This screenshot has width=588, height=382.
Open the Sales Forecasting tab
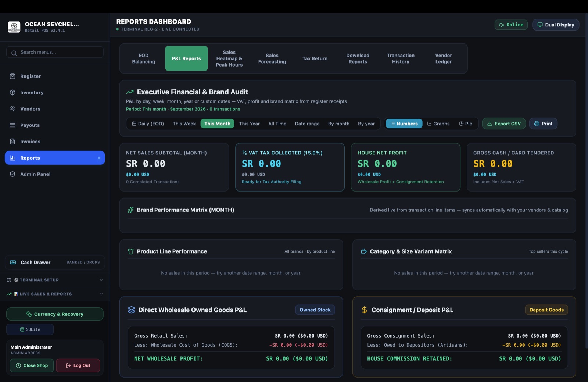(x=272, y=58)
